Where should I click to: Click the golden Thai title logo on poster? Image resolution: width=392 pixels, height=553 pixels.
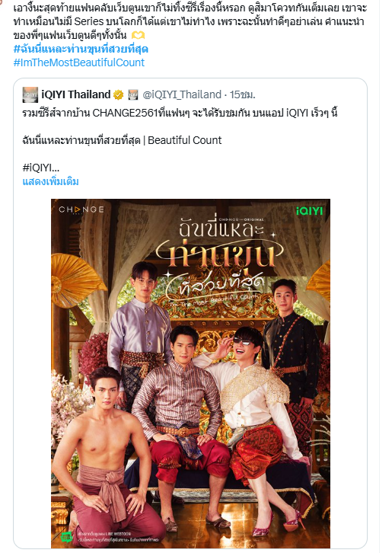pyautogui.click(x=219, y=262)
